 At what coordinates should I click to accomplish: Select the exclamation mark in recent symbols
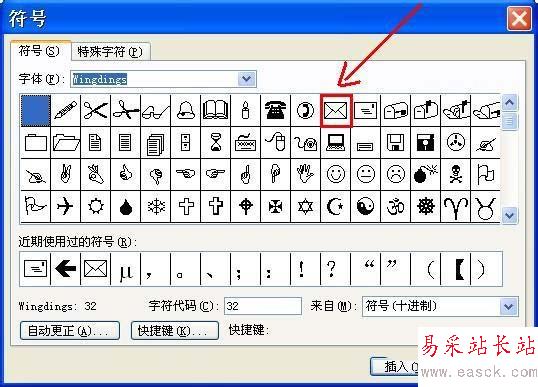click(305, 269)
